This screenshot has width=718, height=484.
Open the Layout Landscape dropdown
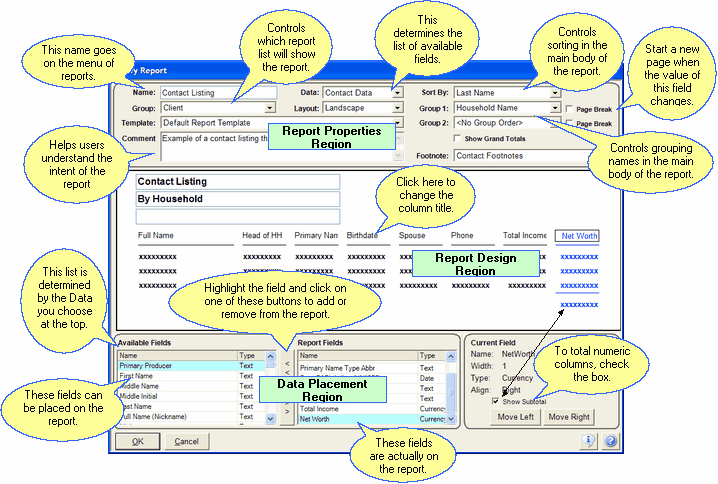pyautogui.click(x=397, y=108)
